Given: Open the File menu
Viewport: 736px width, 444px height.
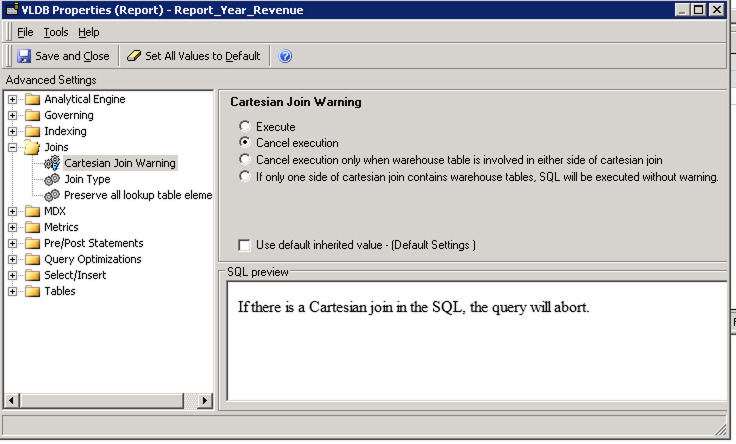Looking at the screenshot, I should [x=25, y=32].
